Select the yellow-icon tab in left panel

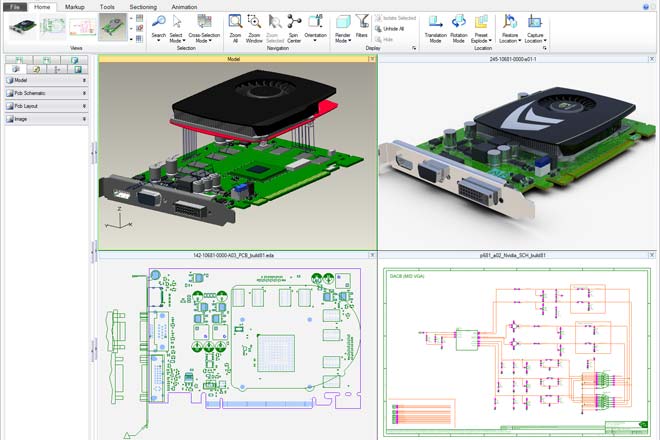[37, 69]
